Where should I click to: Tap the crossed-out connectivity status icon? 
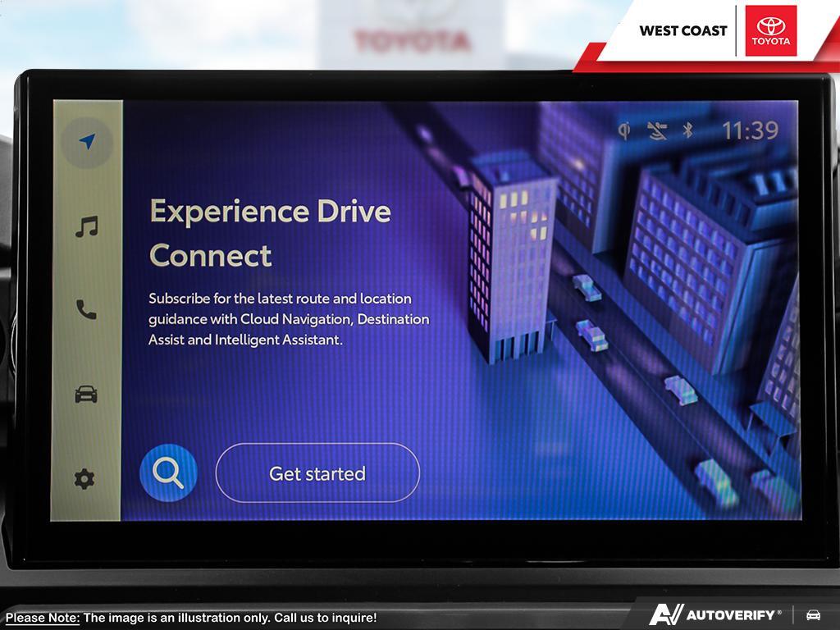coord(657,130)
